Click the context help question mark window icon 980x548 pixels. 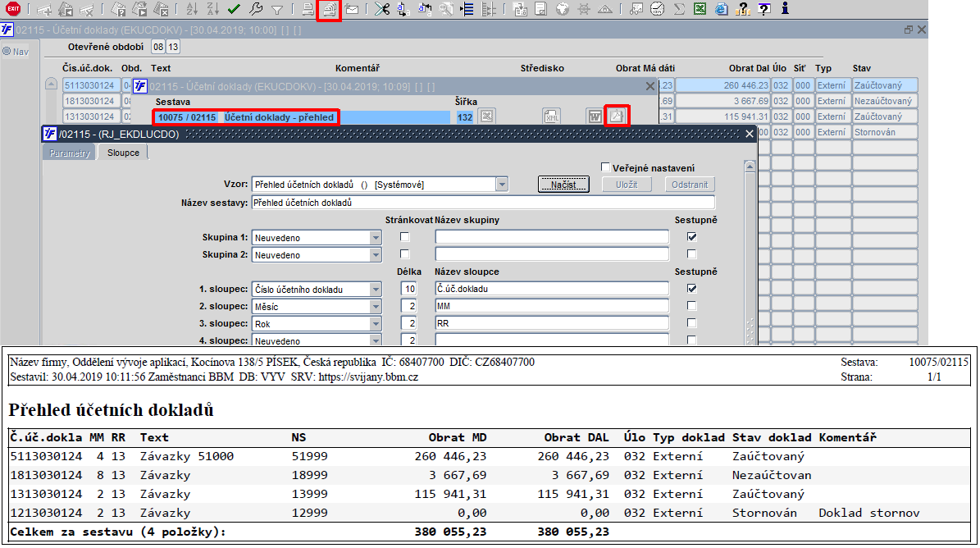point(763,9)
